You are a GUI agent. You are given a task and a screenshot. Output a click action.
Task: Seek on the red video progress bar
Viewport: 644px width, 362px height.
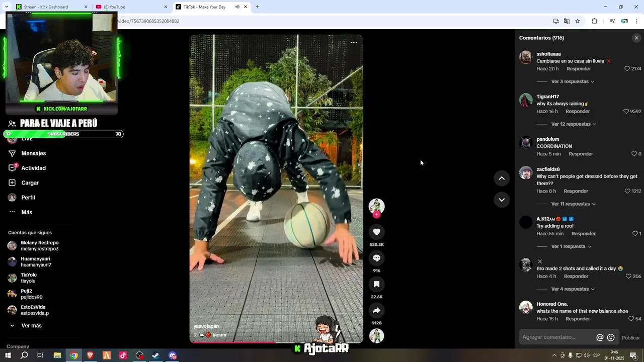pos(276,342)
